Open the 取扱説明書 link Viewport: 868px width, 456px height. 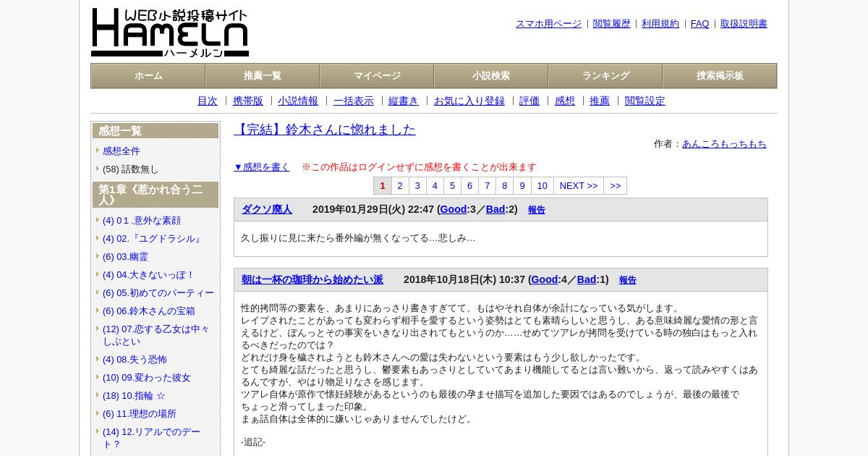tap(744, 24)
